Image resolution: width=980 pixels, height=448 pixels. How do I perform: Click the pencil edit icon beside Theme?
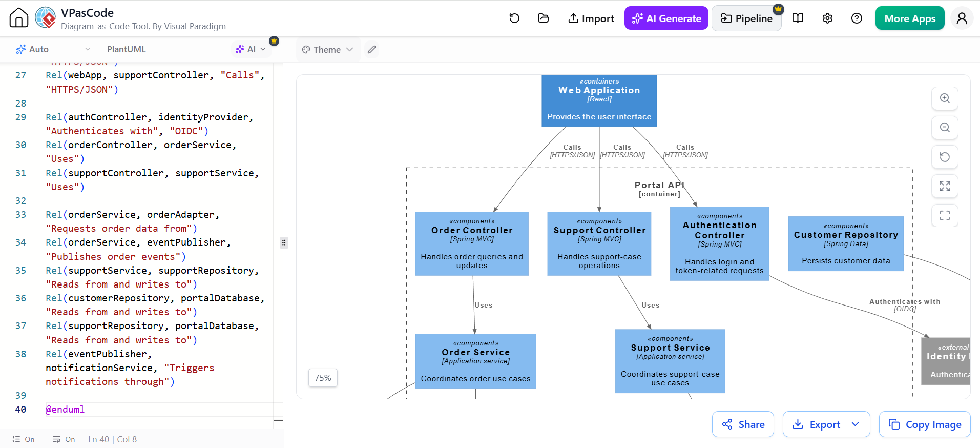click(x=372, y=50)
